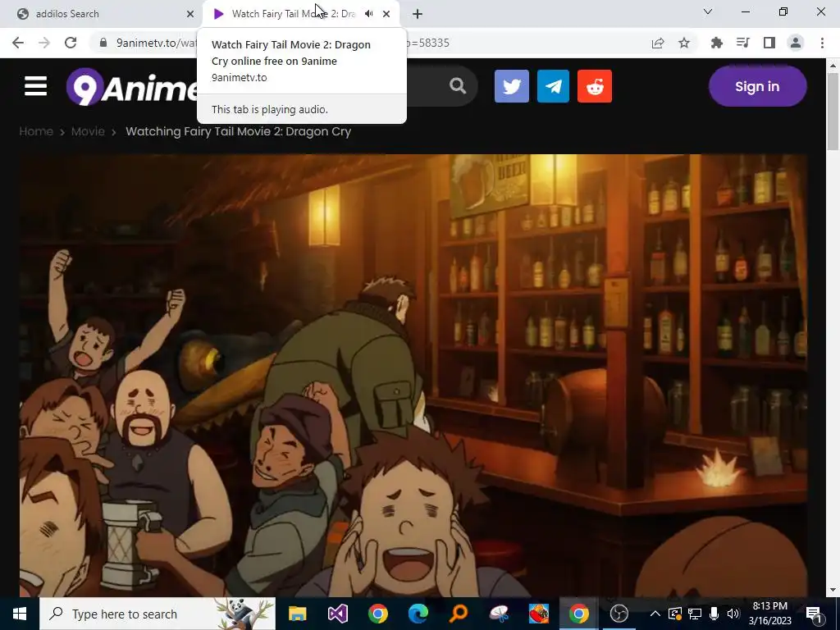Open the 9Anime Telegram link
The width and height of the screenshot is (840, 630).
coord(553,86)
